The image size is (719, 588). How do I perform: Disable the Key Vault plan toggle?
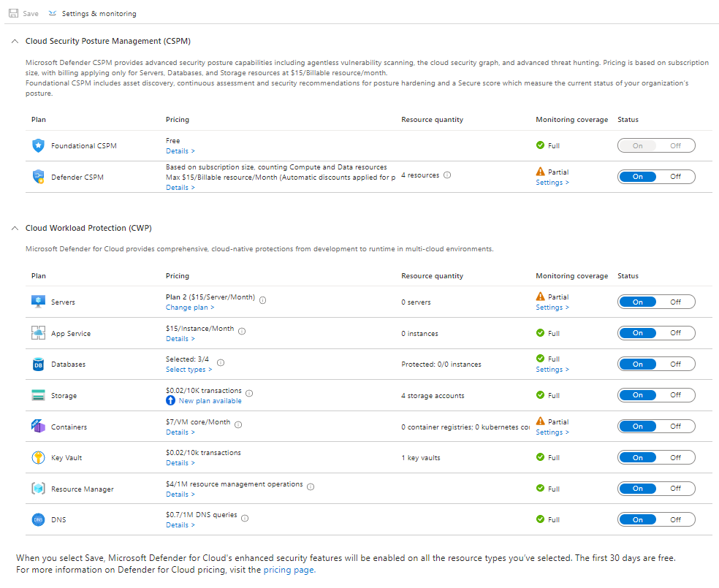(675, 457)
